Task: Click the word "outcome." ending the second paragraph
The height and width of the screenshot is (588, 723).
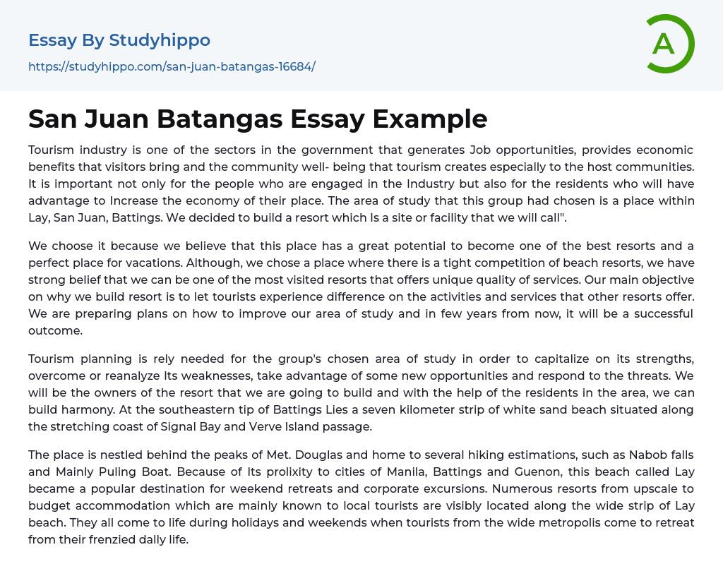Action: [54, 330]
